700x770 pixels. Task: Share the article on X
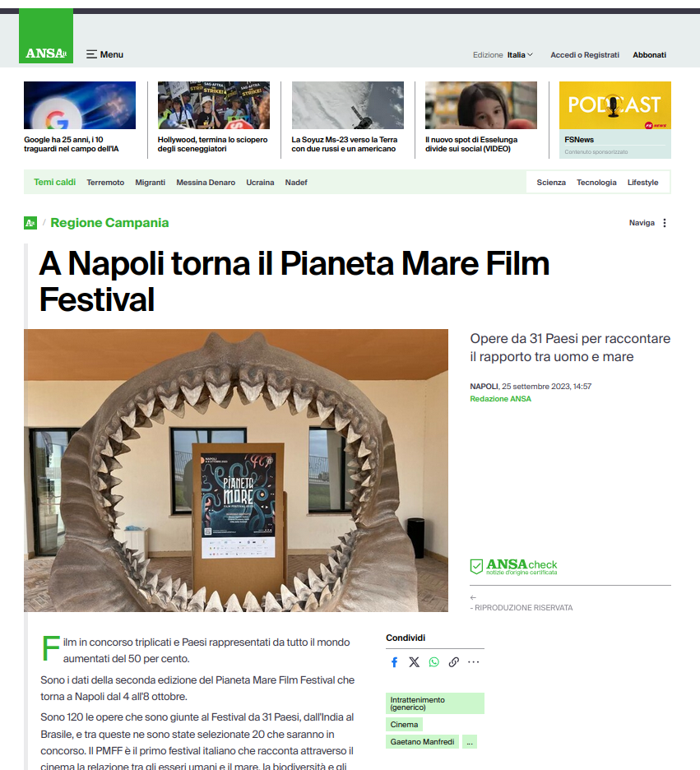[x=415, y=662]
